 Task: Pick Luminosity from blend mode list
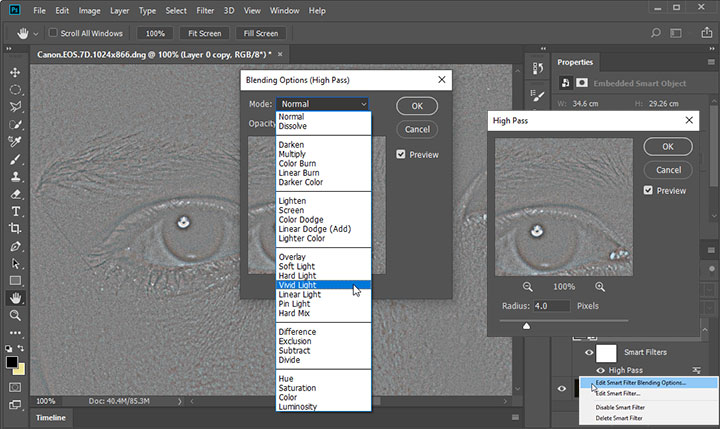tap(300, 406)
